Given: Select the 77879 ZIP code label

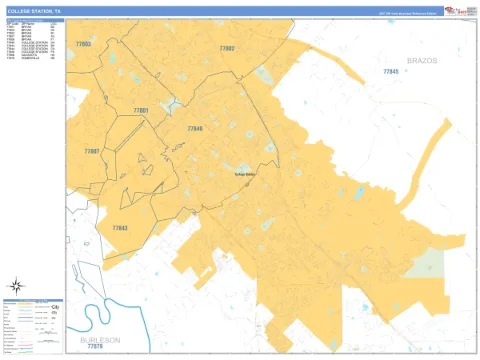Looking at the screenshot, I should pyautogui.click(x=95, y=346).
